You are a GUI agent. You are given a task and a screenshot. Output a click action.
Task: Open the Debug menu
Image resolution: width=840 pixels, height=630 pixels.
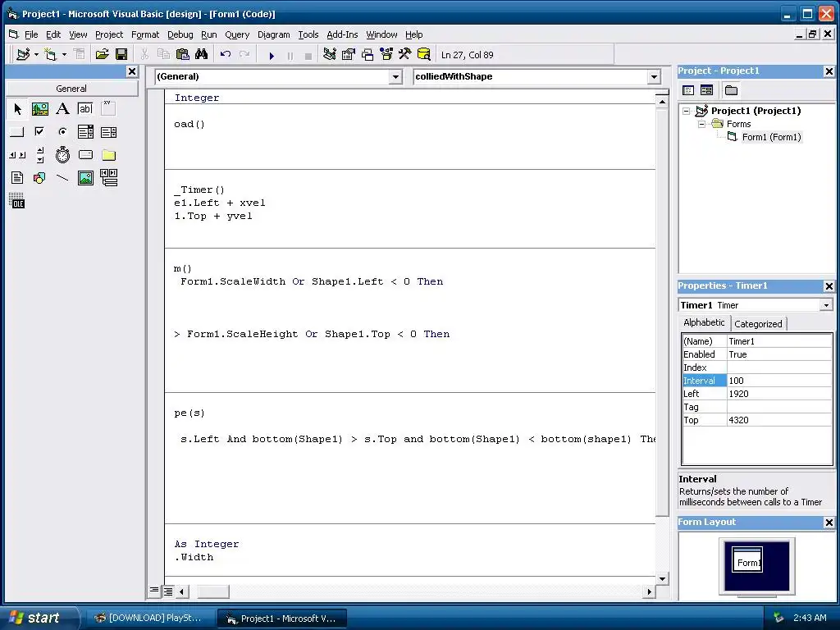pos(180,34)
